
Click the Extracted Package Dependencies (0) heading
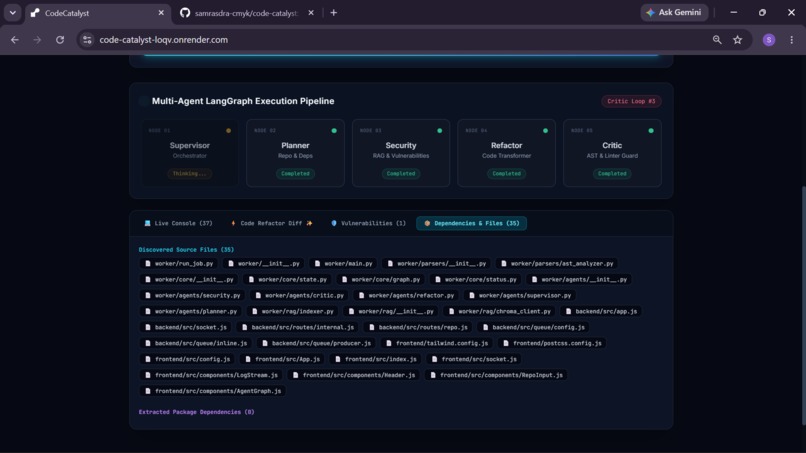click(x=196, y=412)
